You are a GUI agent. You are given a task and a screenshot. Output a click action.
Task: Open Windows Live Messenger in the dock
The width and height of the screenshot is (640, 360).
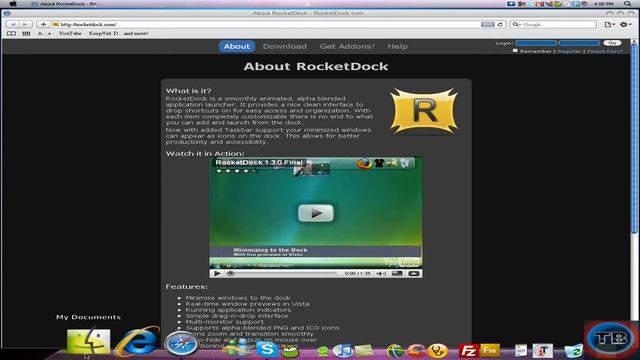tap(238, 348)
